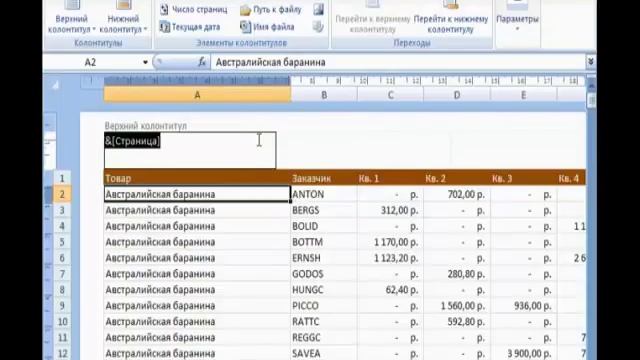Select Австралийская баранина cell in row 7
This screenshot has height=360, width=640.
(x=197, y=274)
